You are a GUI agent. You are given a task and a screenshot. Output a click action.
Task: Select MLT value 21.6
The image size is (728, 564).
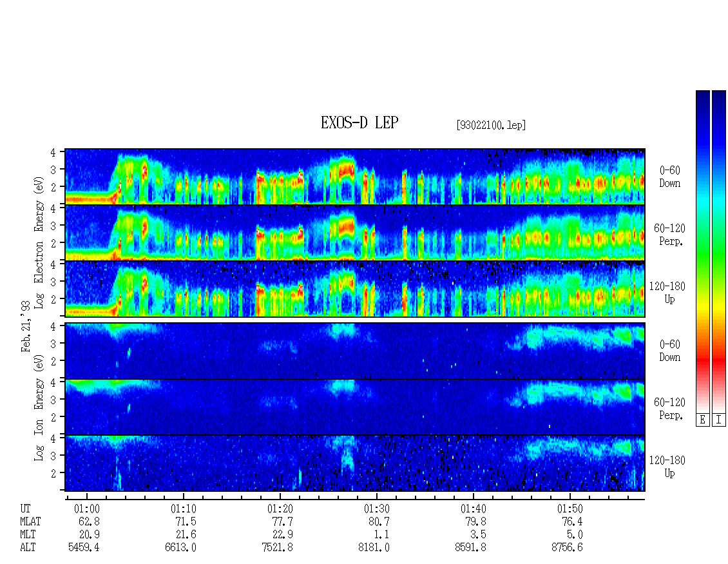(186, 535)
